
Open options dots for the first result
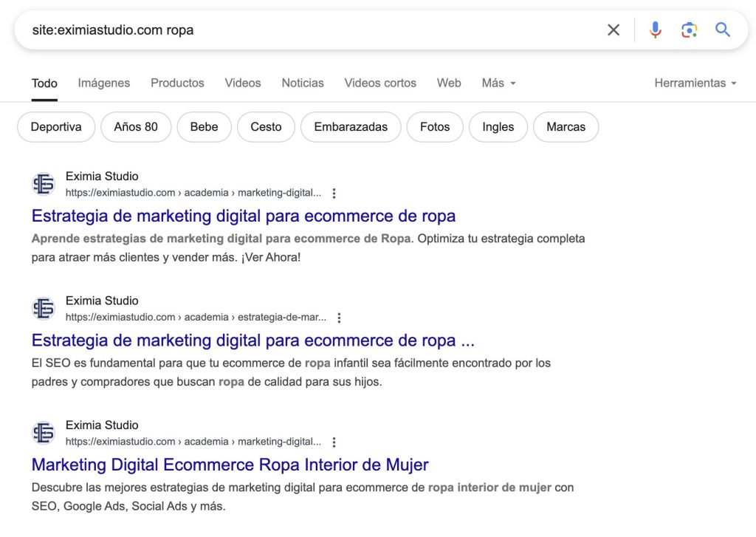334,194
